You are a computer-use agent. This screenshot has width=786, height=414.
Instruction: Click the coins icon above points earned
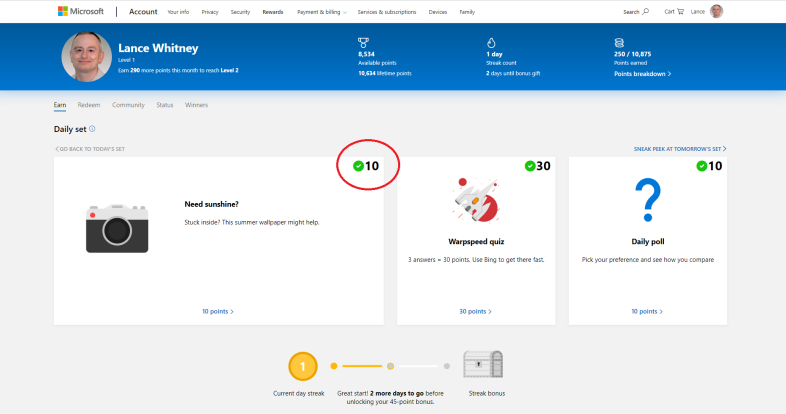(619, 43)
